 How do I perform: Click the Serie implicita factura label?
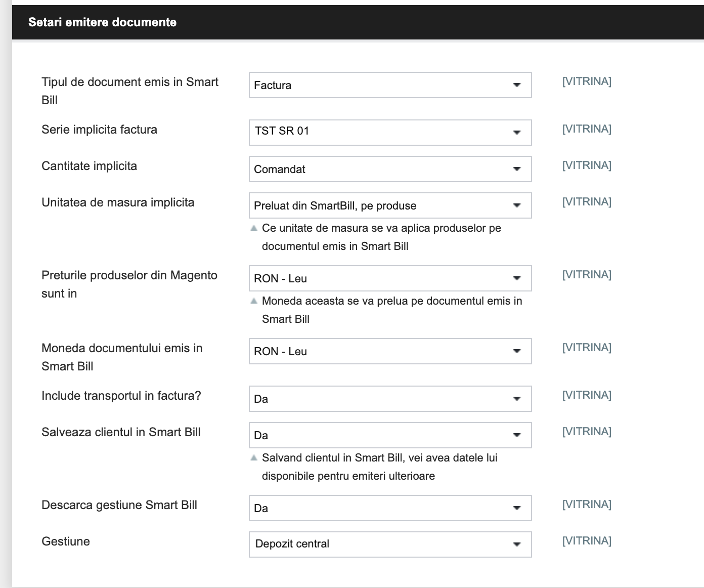coord(99,130)
